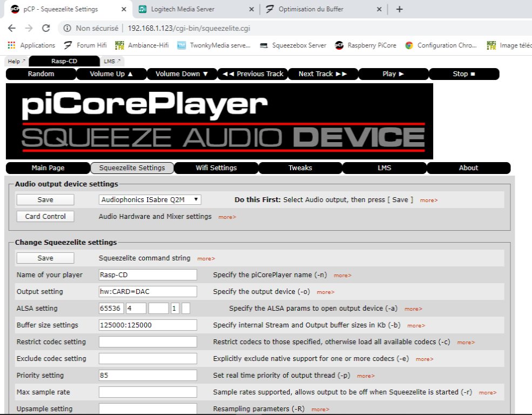532x415 pixels.
Task: Click the Random button
Action: click(41, 74)
